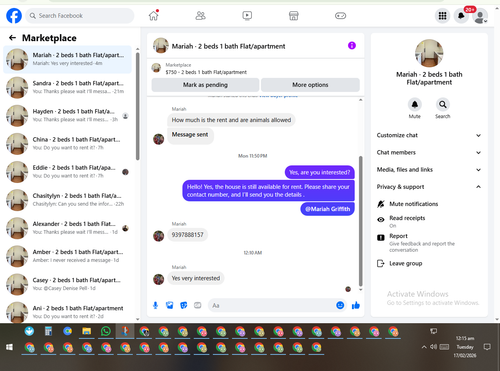Open the Gaming controller icon
Image resolution: width=500 pixels, height=371 pixels.
(340, 15)
